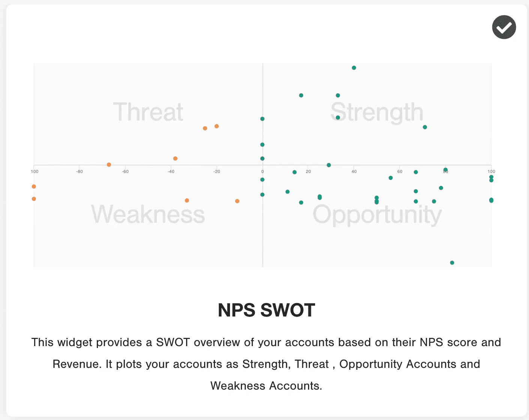Expand the Strength quadrant label
Screen dimensions: 529x420
point(377,111)
